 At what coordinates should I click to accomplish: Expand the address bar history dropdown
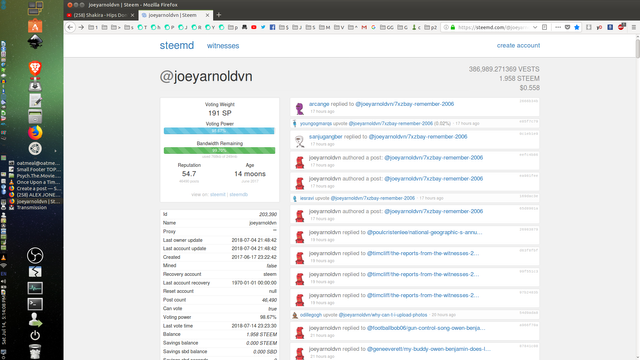[535, 27]
